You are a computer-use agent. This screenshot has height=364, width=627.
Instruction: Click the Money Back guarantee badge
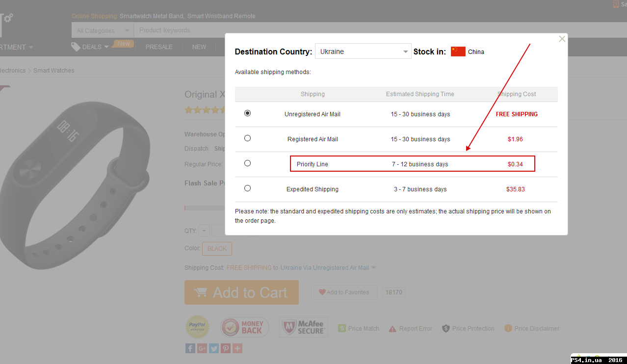pyautogui.click(x=245, y=327)
